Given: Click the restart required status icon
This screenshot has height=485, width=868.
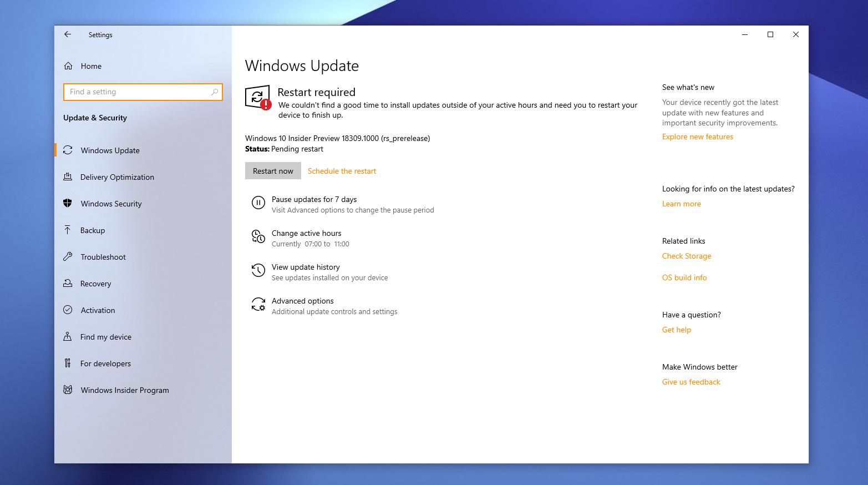Looking at the screenshot, I should 258,98.
